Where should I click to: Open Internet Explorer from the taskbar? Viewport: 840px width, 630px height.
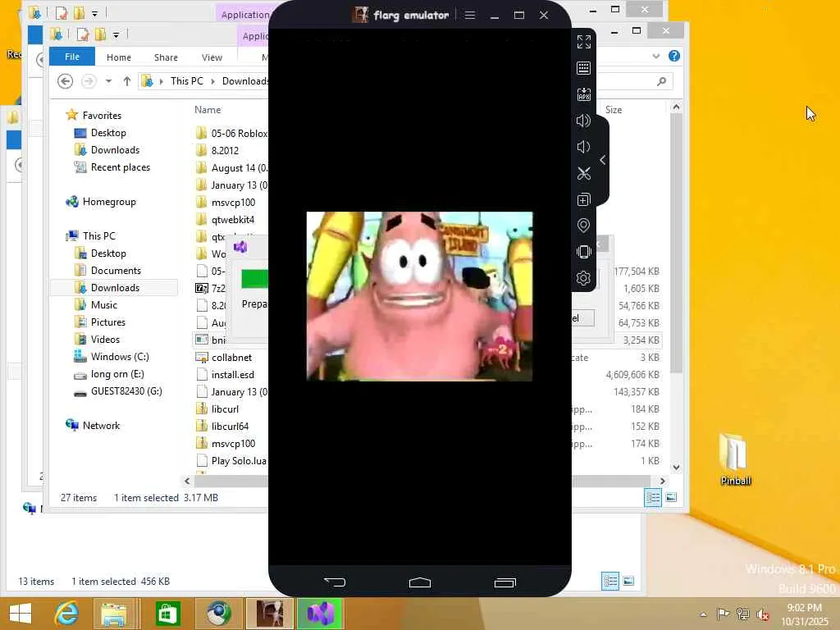[x=66, y=614]
